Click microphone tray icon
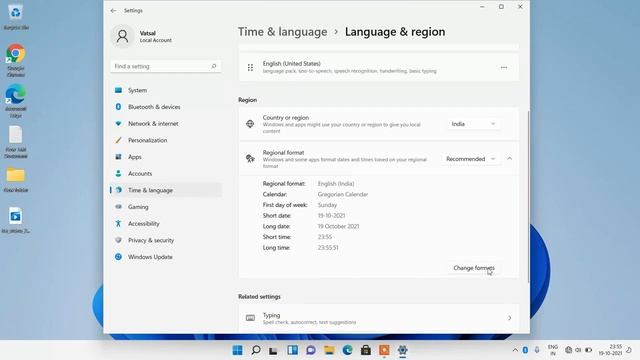Screen dimensions: 640x360 [x=537, y=350]
